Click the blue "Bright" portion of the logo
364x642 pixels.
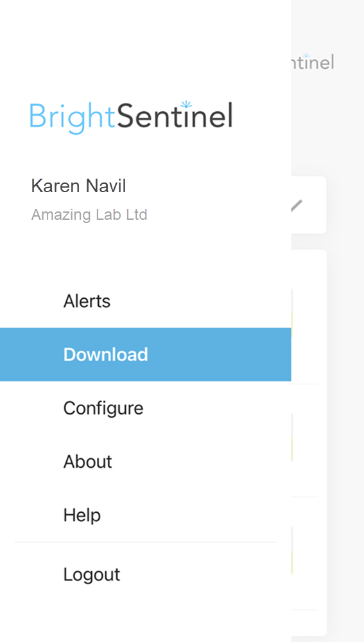(72, 118)
